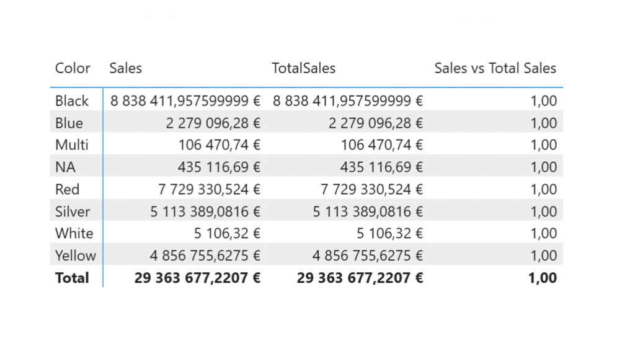Click the bold 1,00 total ratio

click(x=542, y=278)
